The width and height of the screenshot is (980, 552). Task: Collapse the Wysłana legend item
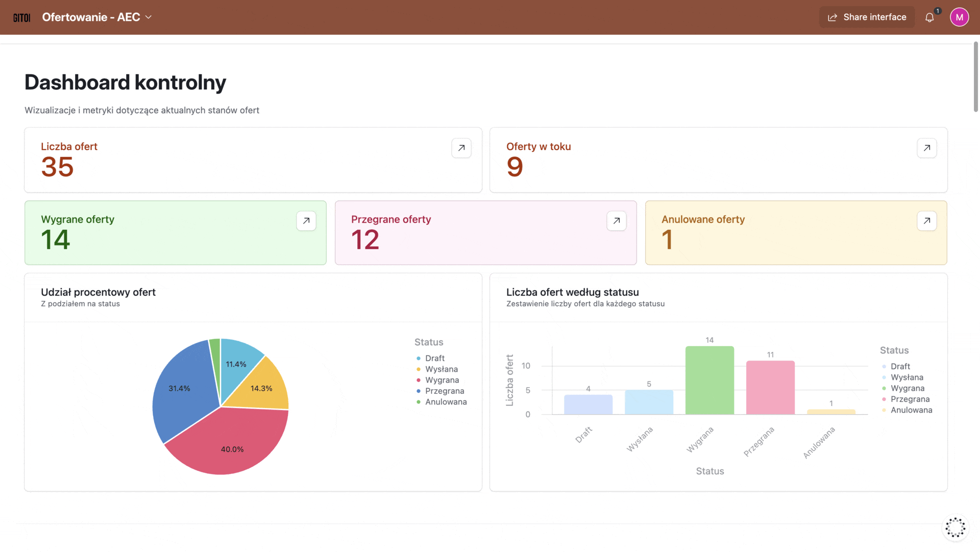point(442,369)
